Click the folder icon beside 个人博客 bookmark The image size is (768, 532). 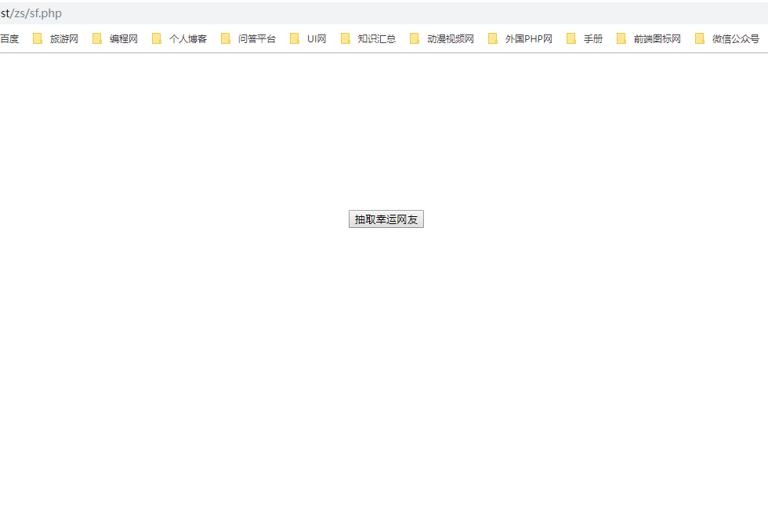point(156,38)
